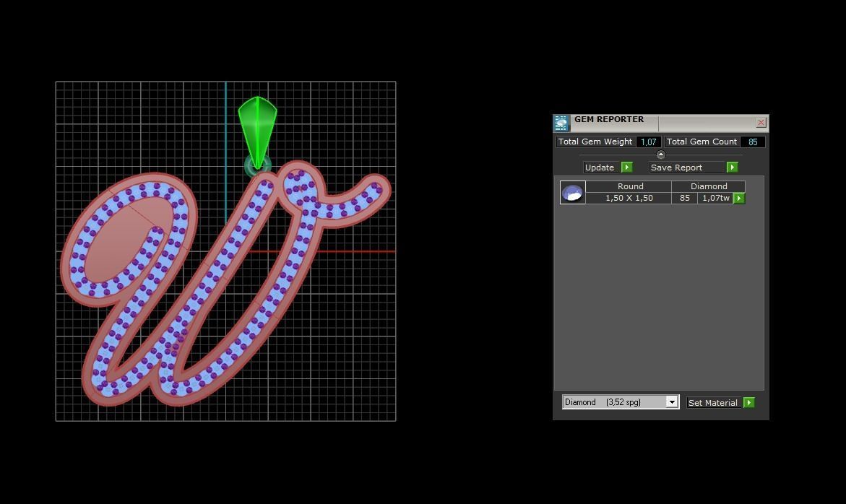Click green arrow next to Update
Viewport: 846px width, 504px height.
pos(627,167)
